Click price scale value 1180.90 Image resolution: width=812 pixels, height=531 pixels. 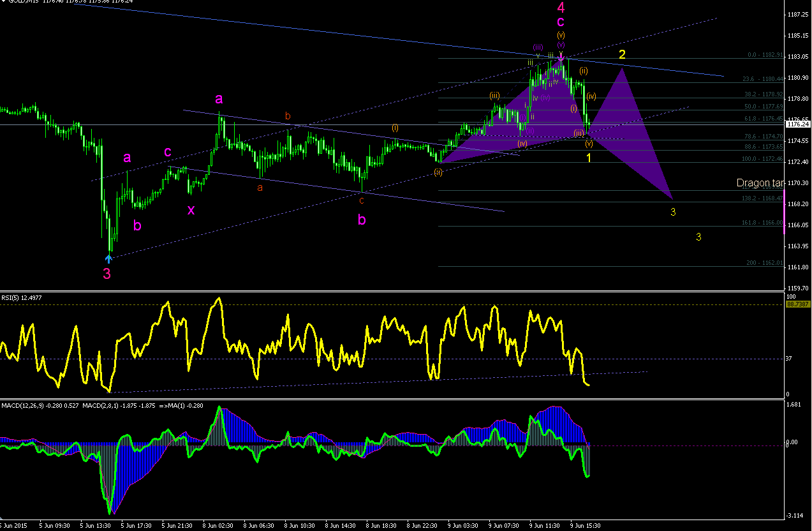[799, 77]
